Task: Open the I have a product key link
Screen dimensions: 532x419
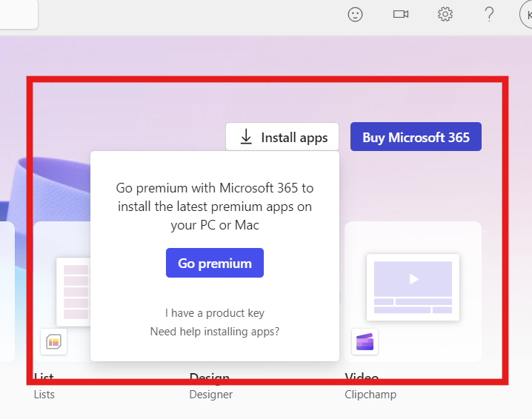Action: 215,313
